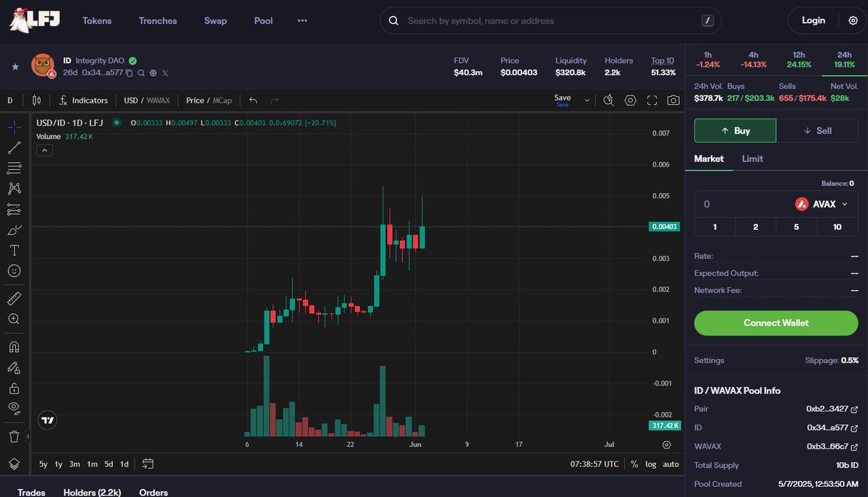Open chart settings hexagon icon
The width and height of the screenshot is (868, 497).
[631, 101]
